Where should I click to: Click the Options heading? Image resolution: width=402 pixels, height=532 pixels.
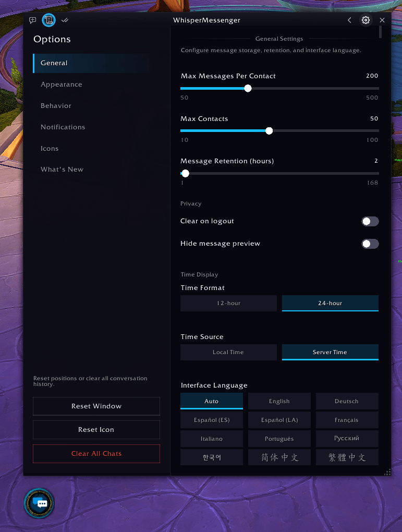click(52, 39)
